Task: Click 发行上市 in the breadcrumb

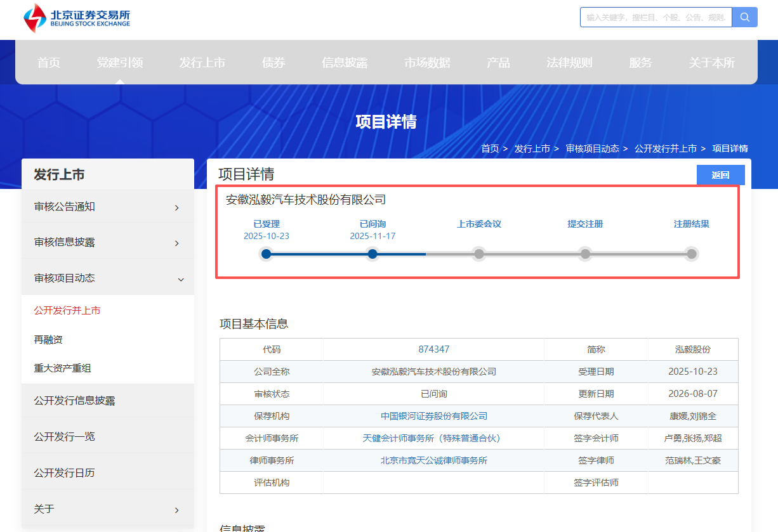Action: click(x=532, y=148)
